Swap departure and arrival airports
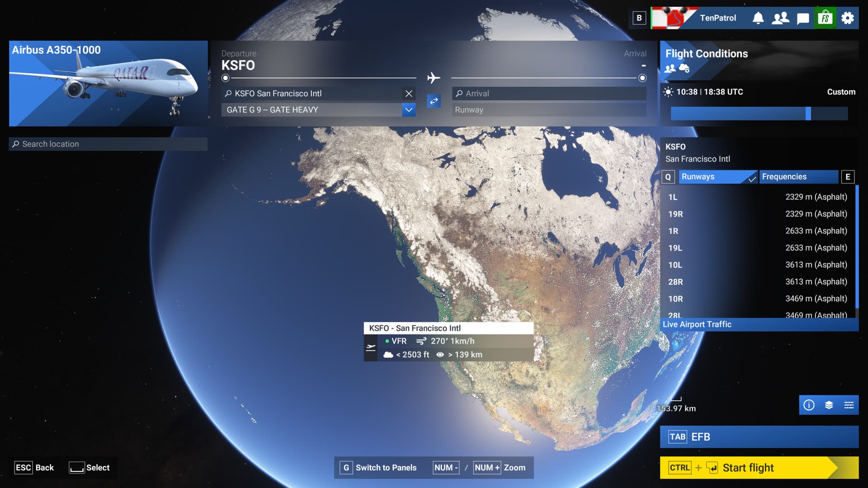Screen dimensions: 868x488 [434, 101]
